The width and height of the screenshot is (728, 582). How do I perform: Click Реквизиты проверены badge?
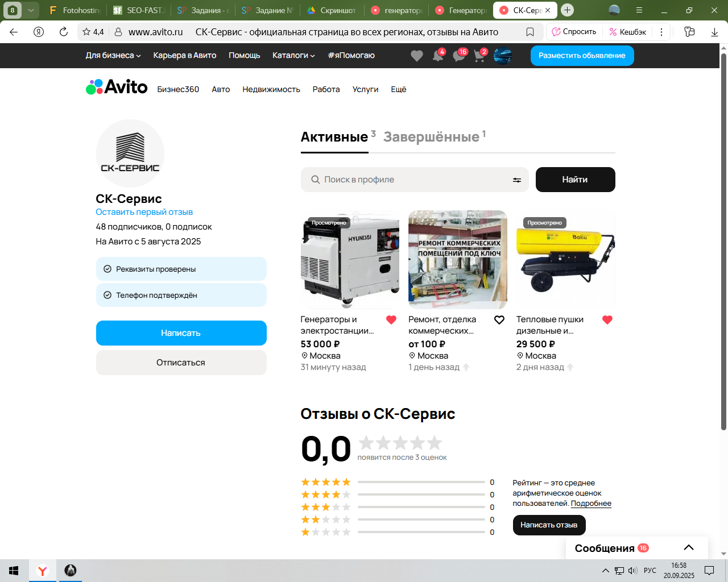(181, 269)
